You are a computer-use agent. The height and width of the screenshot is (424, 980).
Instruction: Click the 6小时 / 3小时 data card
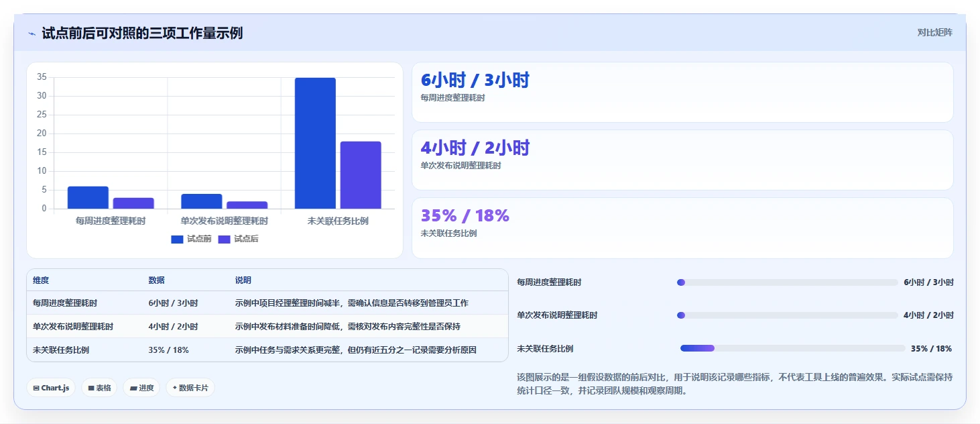(682, 93)
